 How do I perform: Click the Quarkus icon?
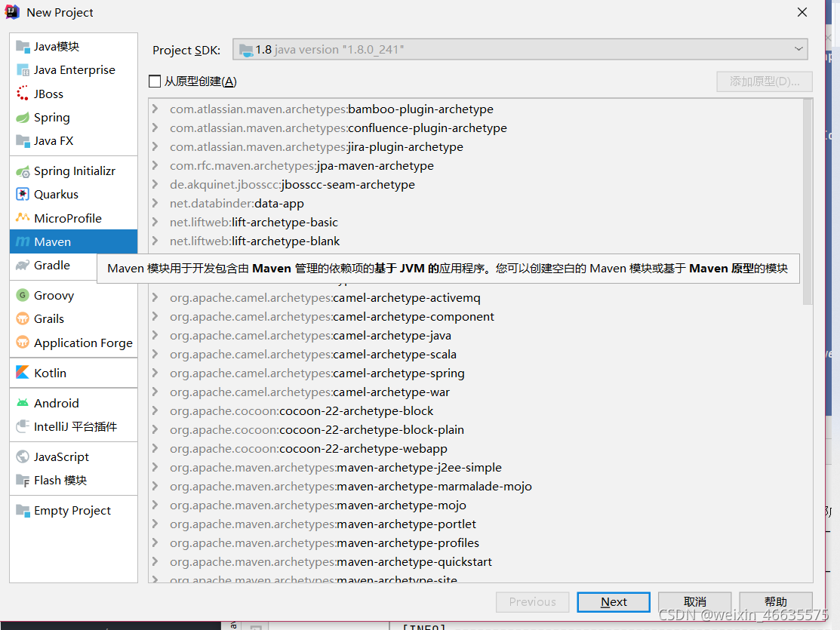click(x=23, y=195)
